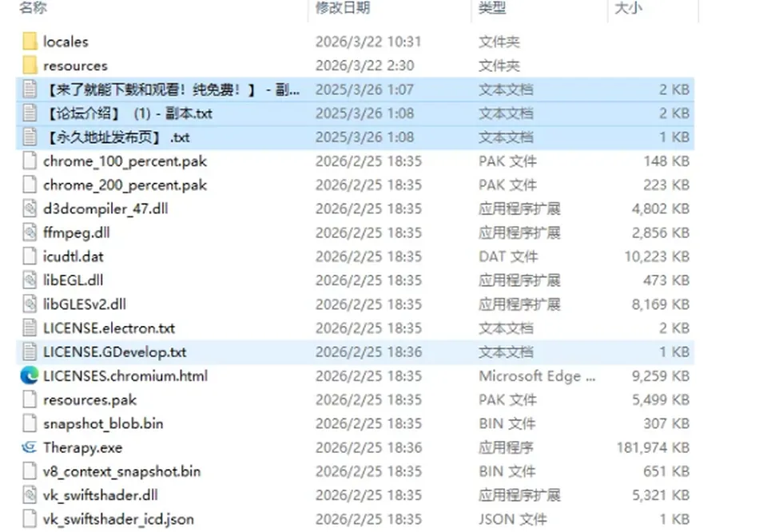Click the 4,802 KB size of d3dcompiler_47.dll
This screenshot has height=532, width=767.
(x=661, y=208)
